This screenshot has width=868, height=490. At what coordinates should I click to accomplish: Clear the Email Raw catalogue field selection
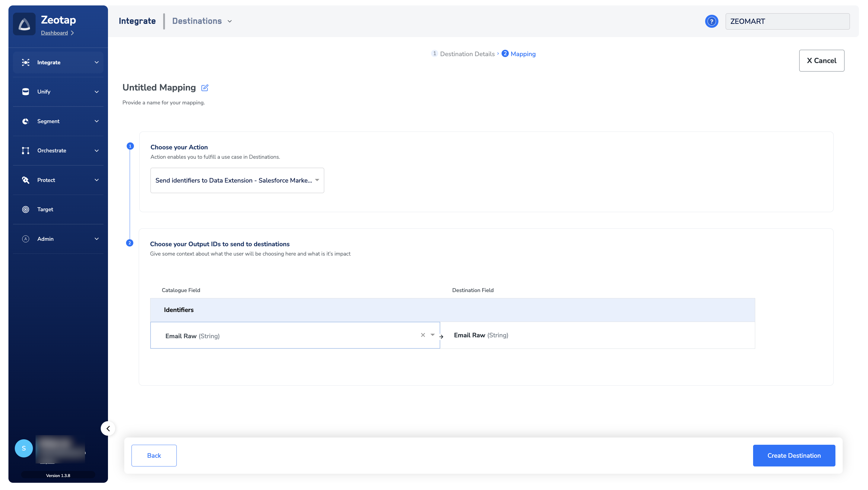click(423, 335)
